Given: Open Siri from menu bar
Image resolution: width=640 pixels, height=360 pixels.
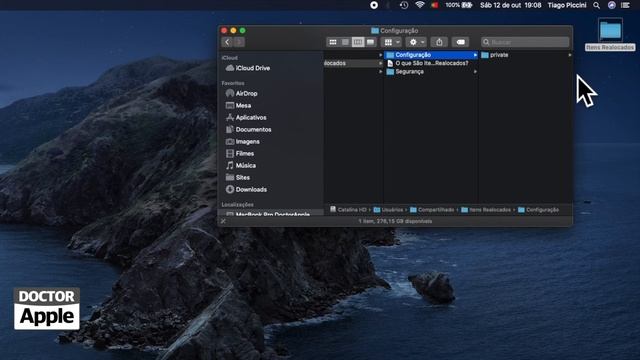Looking at the screenshot, I should [x=611, y=5].
